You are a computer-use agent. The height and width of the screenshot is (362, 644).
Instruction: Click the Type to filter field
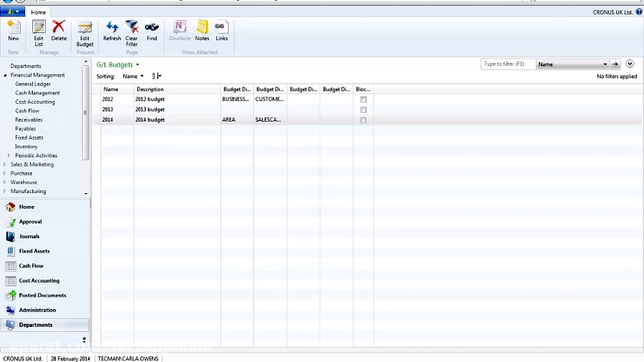pyautogui.click(x=508, y=64)
